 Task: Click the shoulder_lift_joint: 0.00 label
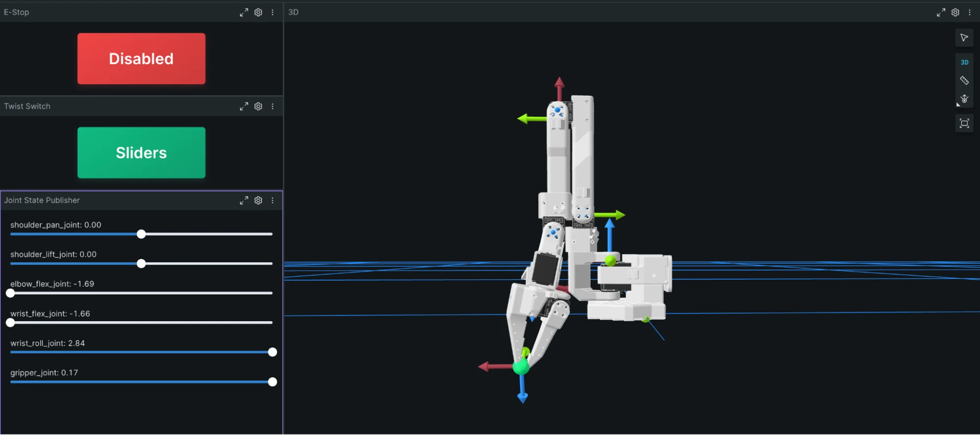[x=53, y=255]
